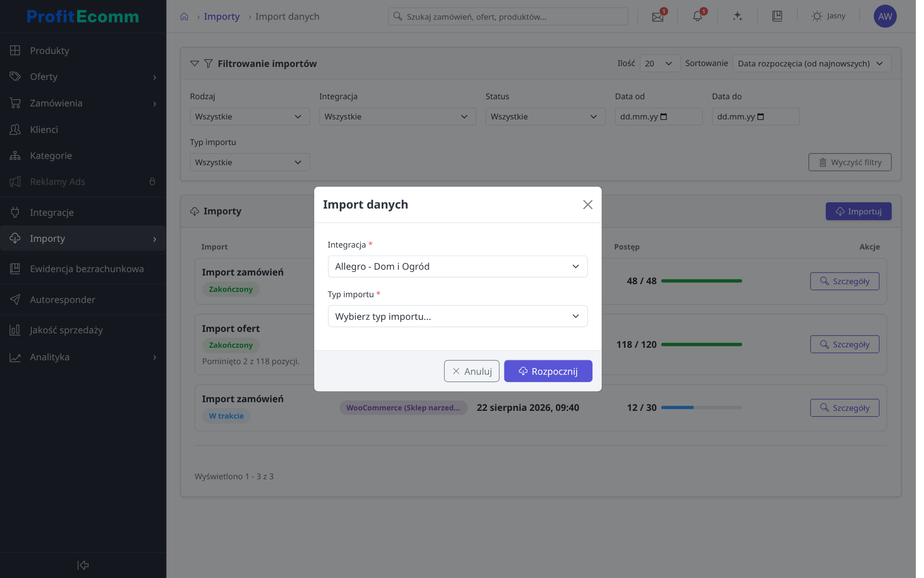Screen dimensions: 924x578
Task: Open Klienci in the sidebar
Action: pos(83,130)
